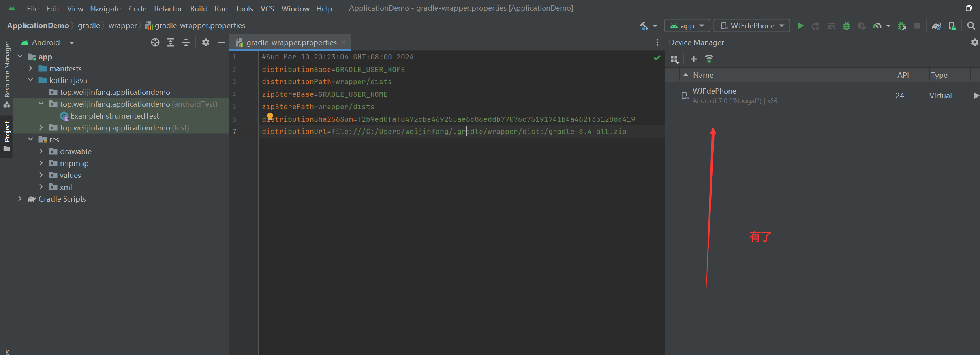Click the Profile app gauge icon
This screenshot has width=980, height=355.
[x=877, y=26]
